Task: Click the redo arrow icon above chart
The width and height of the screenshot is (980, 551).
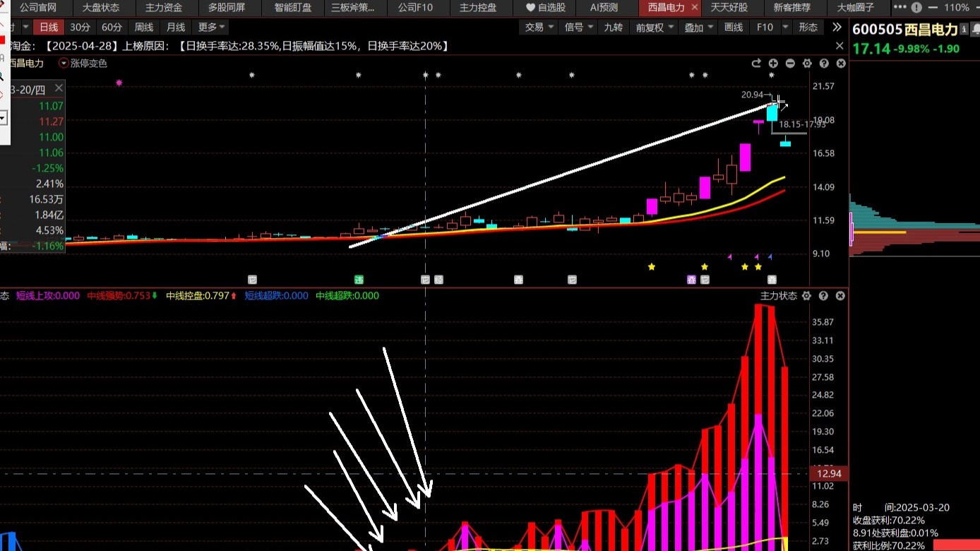Action: point(756,64)
